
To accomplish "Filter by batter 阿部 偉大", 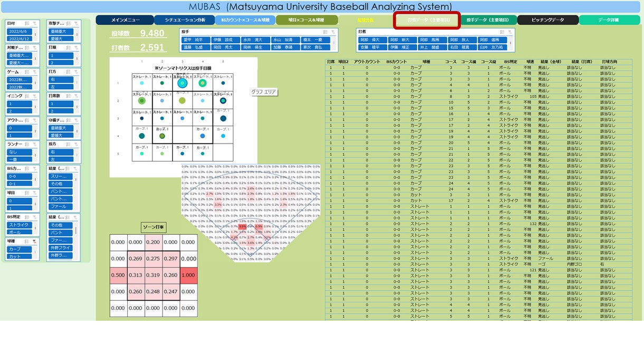I will tap(372, 40).
